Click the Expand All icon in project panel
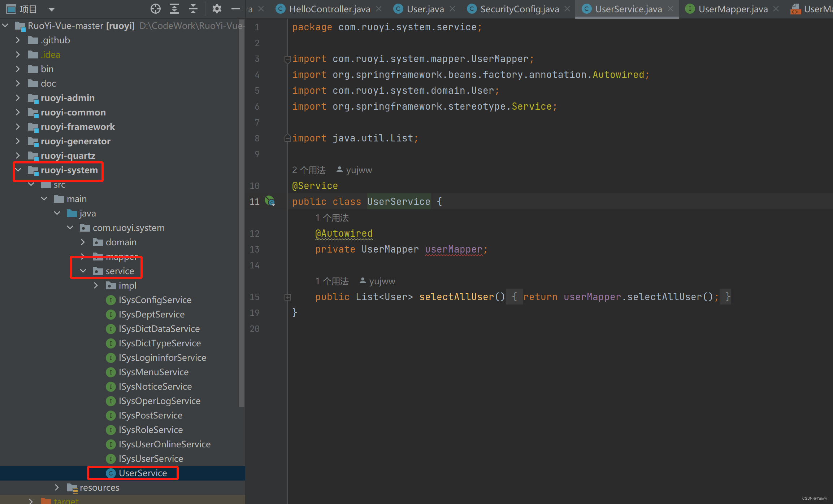 [x=174, y=9]
